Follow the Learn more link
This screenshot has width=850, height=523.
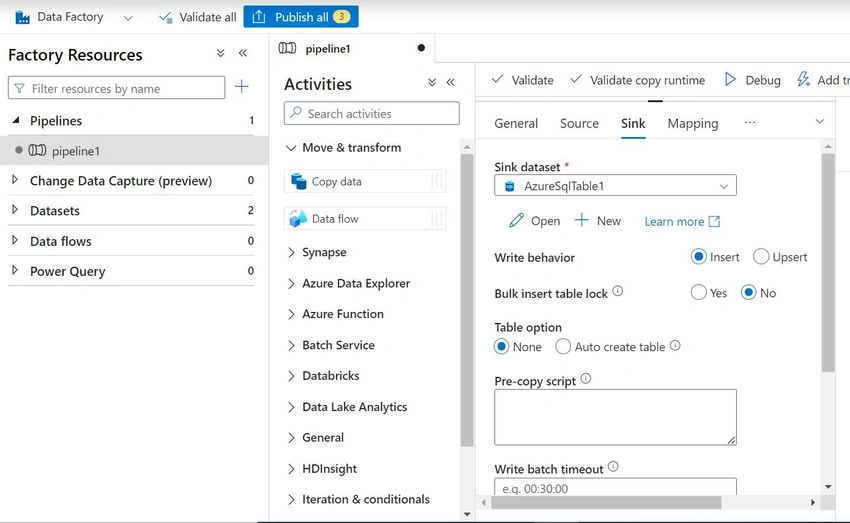[682, 222]
